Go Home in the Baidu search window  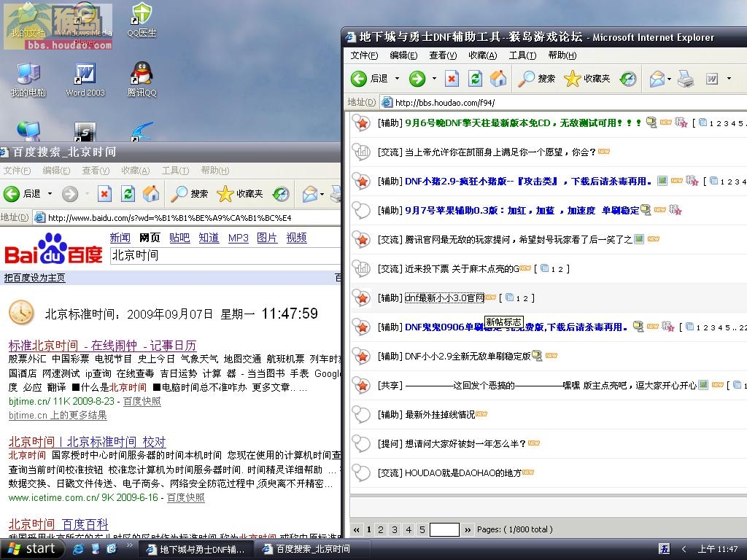pos(151,194)
